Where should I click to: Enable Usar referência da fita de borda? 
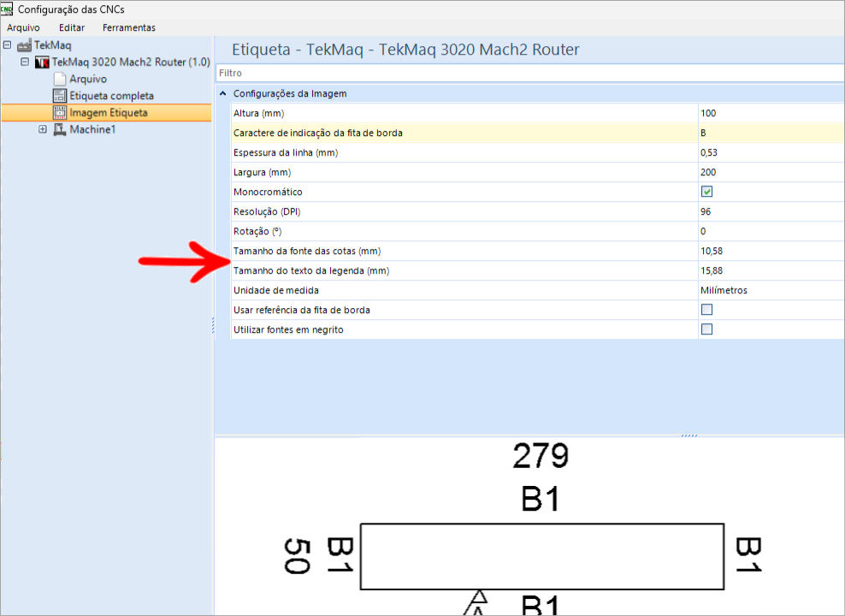point(706,310)
